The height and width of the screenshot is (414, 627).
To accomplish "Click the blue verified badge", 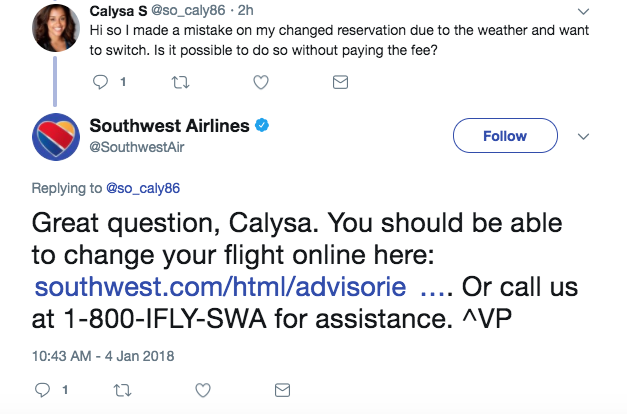I will [x=259, y=127].
